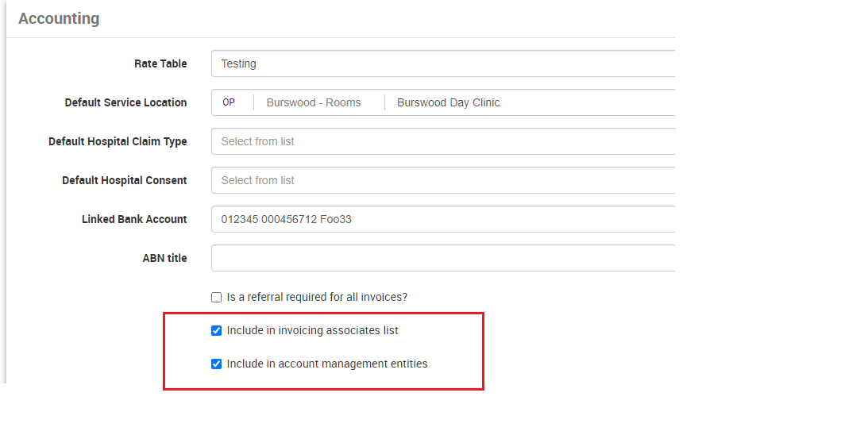This screenshot has height=435, width=868.
Task: Select Burswood - Rooms in the service location
Action: tap(314, 102)
